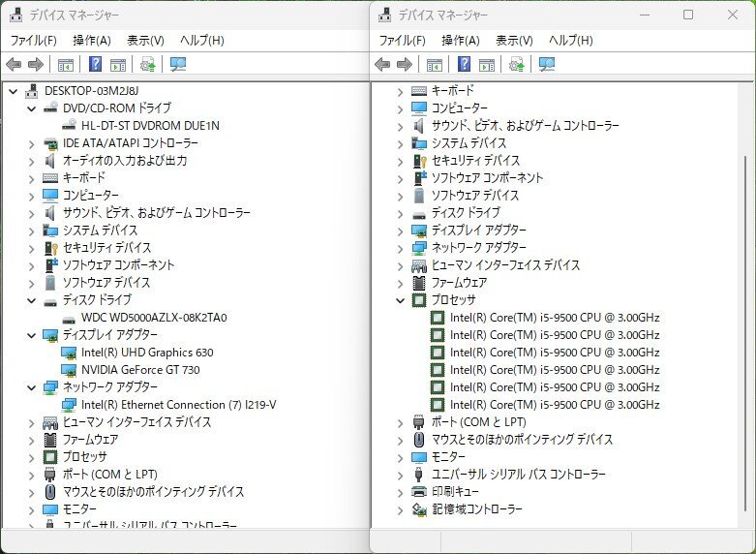
Task: Click Show/hide console tree icon, left window
Action: (x=66, y=64)
